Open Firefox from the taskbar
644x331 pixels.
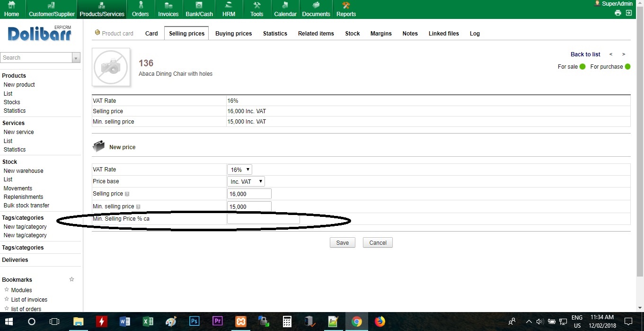coord(379,322)
